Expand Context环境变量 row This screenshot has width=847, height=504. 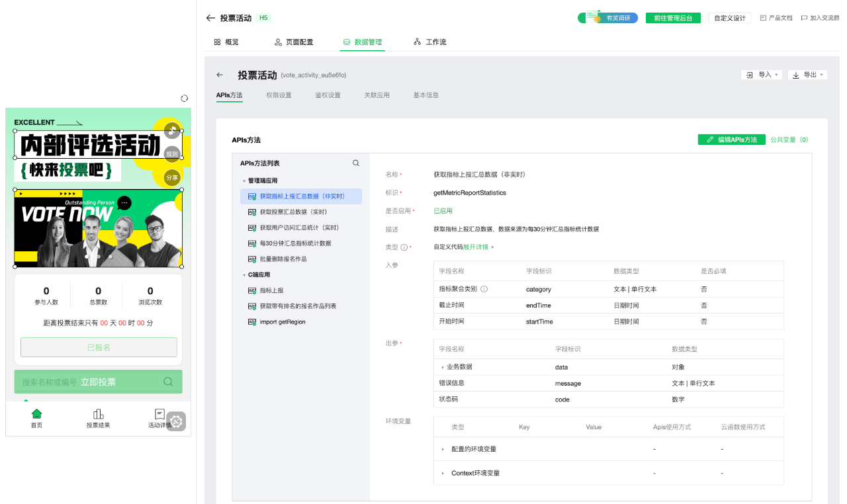tap(443, 473)
